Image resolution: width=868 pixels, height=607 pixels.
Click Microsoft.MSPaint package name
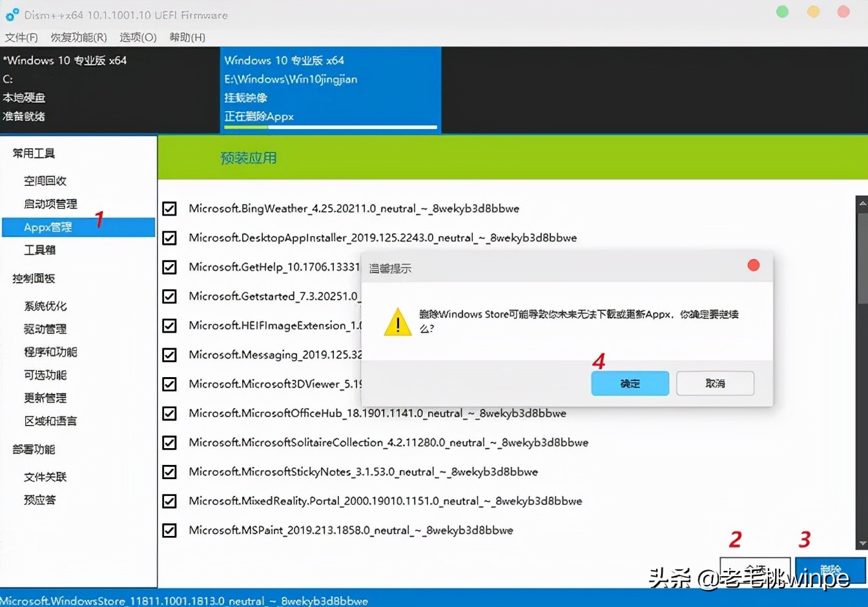pos(351,530)
